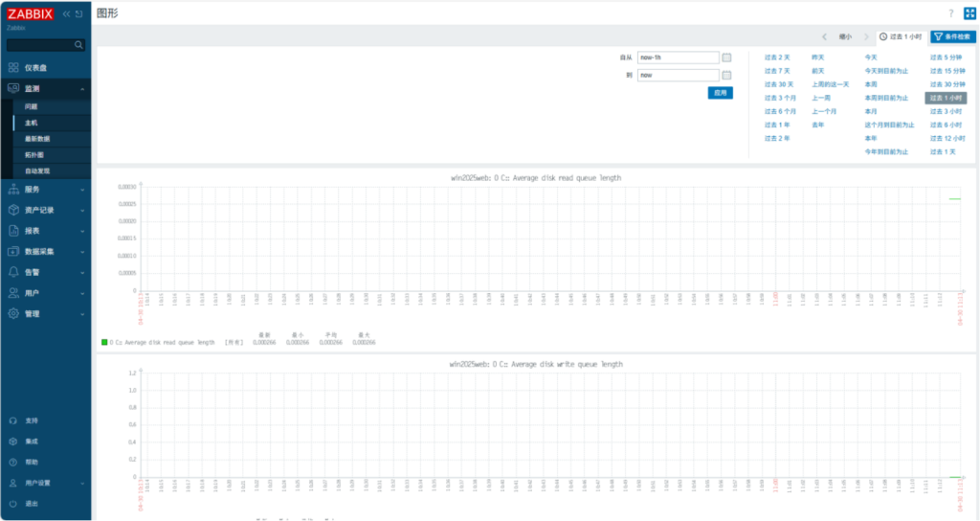Click the 退出 power icon to sign out

click(x=12, y=504)
